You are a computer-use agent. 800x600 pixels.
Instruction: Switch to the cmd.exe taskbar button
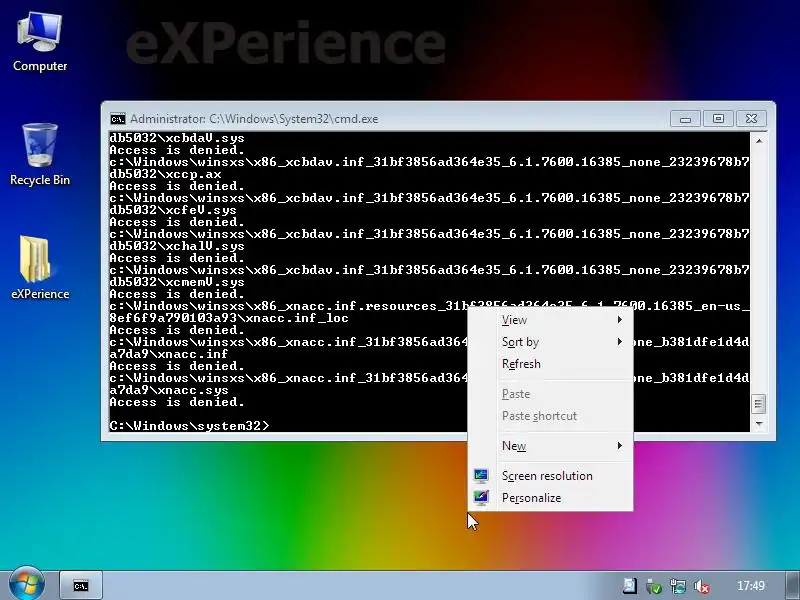point(81,586)
